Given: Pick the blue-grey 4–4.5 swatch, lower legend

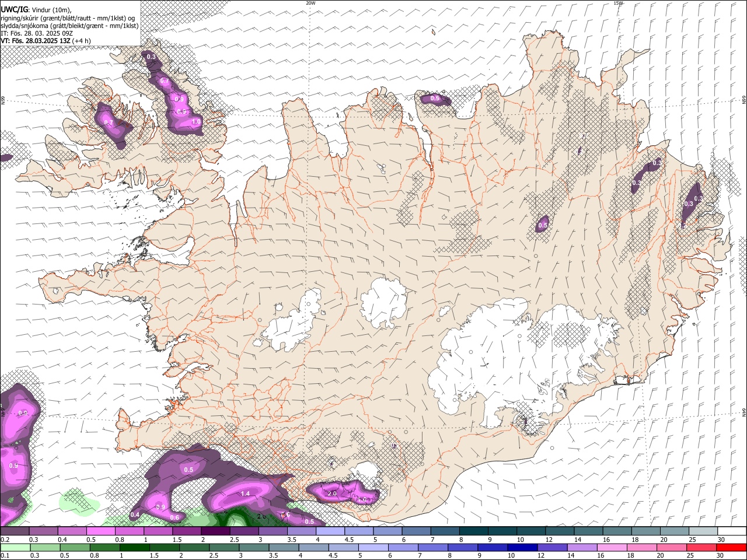Looking at the screenshot, I should pyautogui.click(x=315, y=547).
